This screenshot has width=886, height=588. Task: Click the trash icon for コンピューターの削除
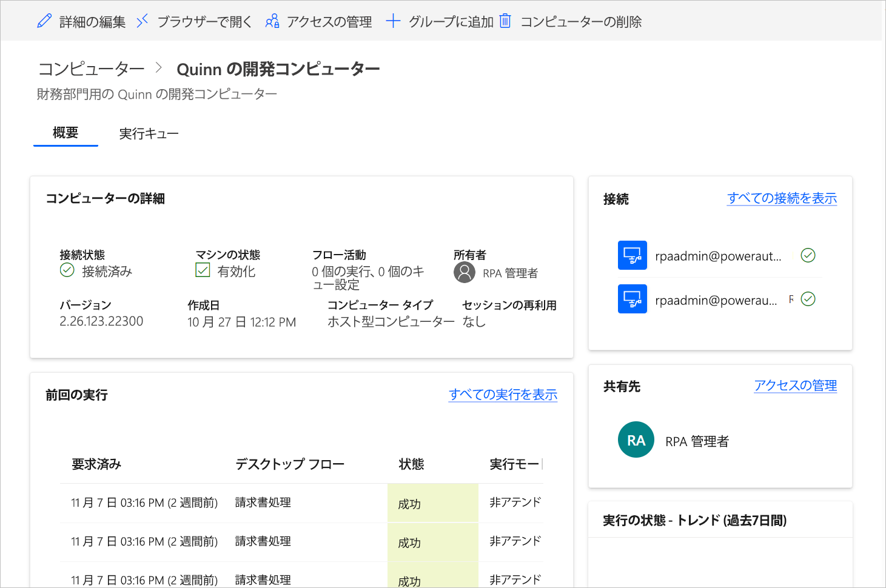505,21
